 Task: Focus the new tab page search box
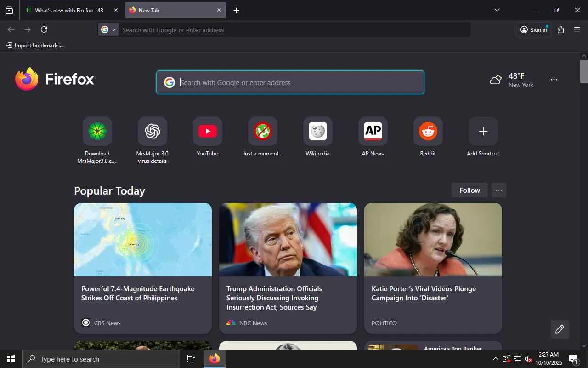pos(290,82)
